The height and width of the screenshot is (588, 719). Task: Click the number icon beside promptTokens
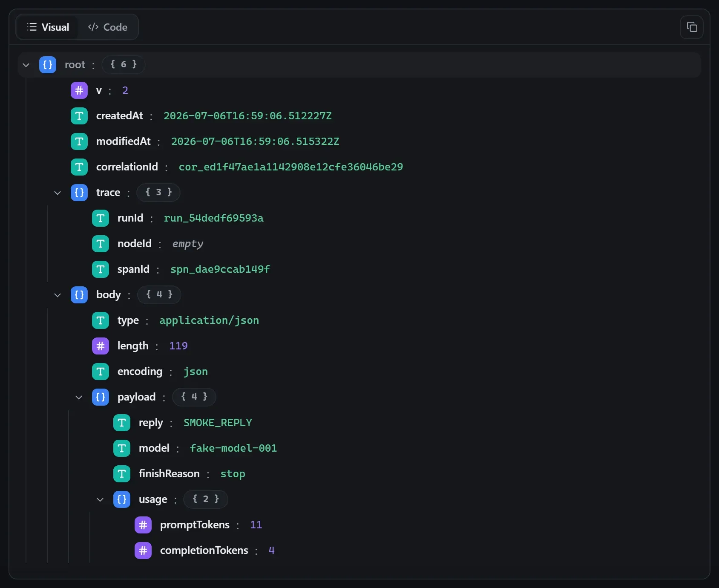pyautogui.click(x=143, y=525)
